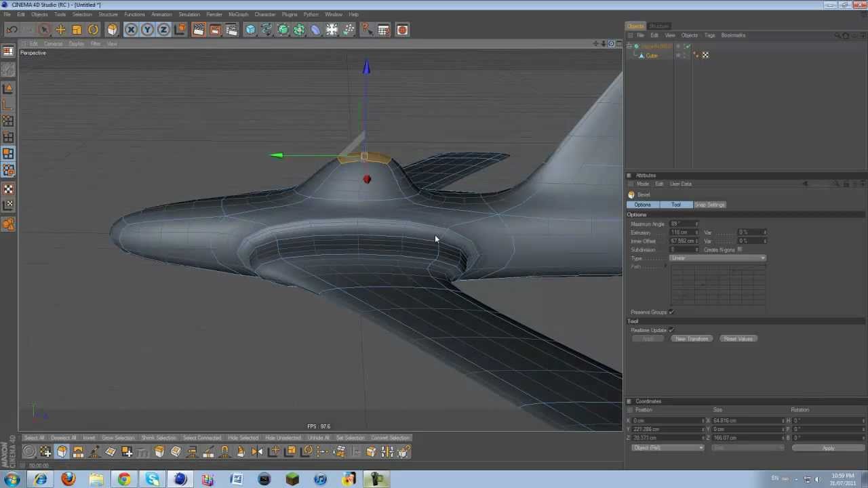Click the Grow Selection command
868x488 pixels.
pos(118,438)
